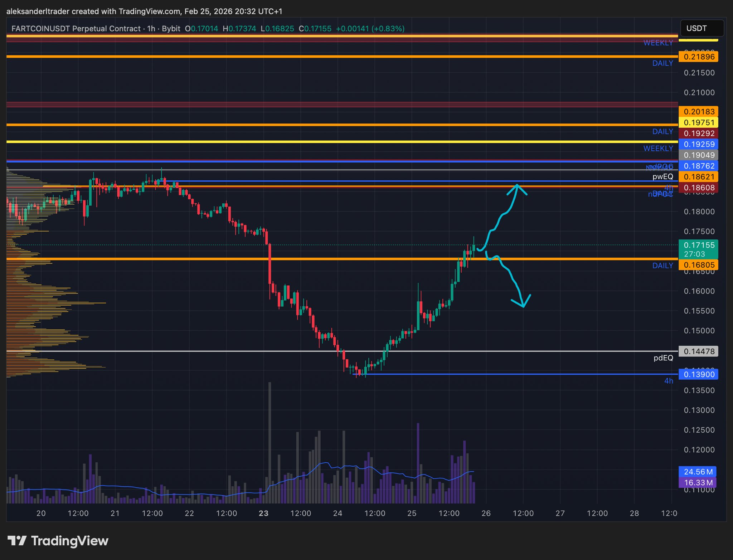This screenshot has width=733, height=560.
Task: Click the yellow 0.19751 price label
Action: coord(698,123)
